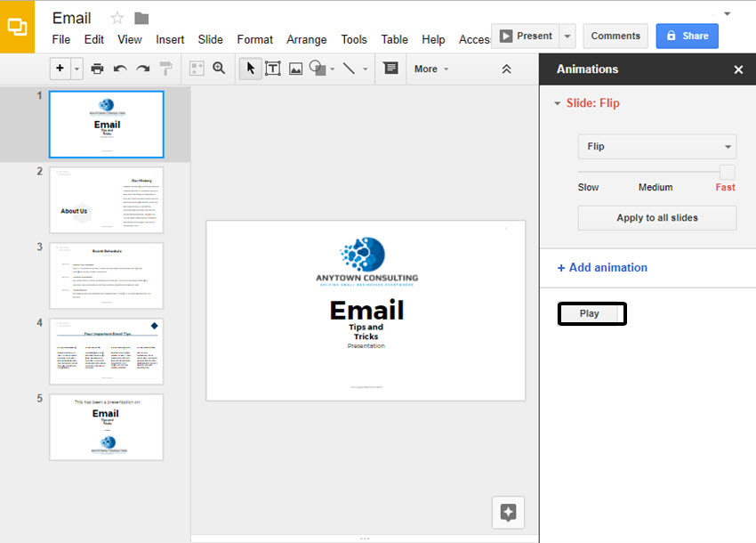Undo the last action

point(120,69)
